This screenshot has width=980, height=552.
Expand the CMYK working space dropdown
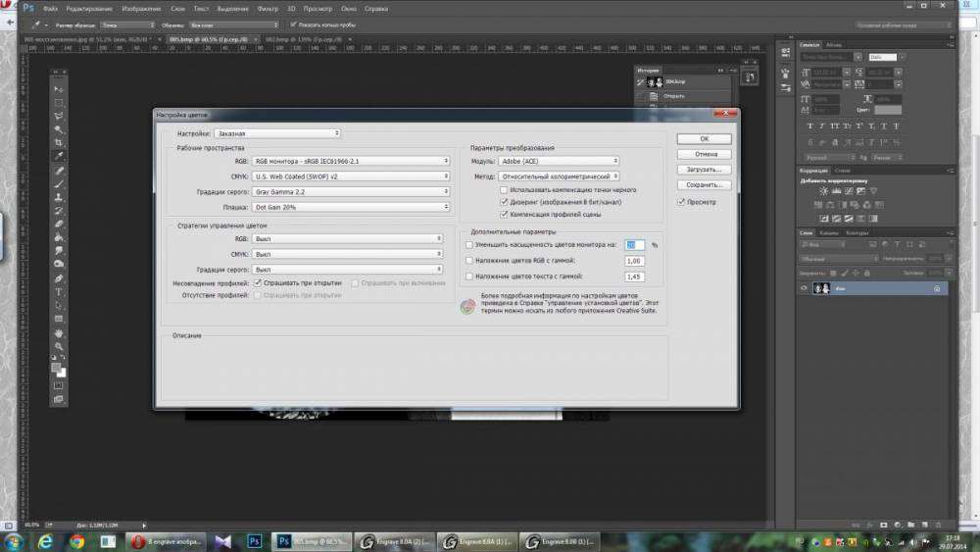tap(351, 176)
